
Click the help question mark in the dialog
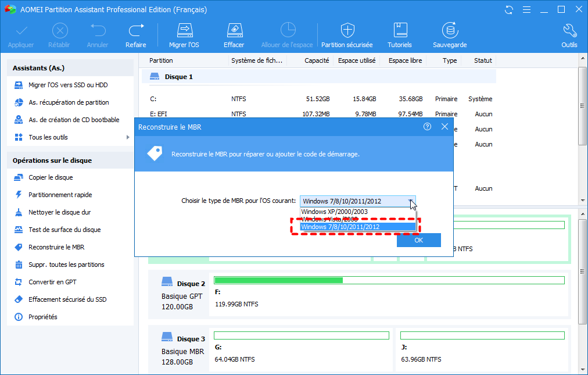coord(427,127)
